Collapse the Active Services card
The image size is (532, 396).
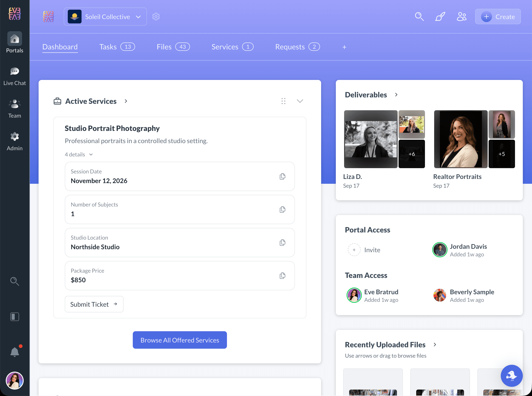coord(300,101)
